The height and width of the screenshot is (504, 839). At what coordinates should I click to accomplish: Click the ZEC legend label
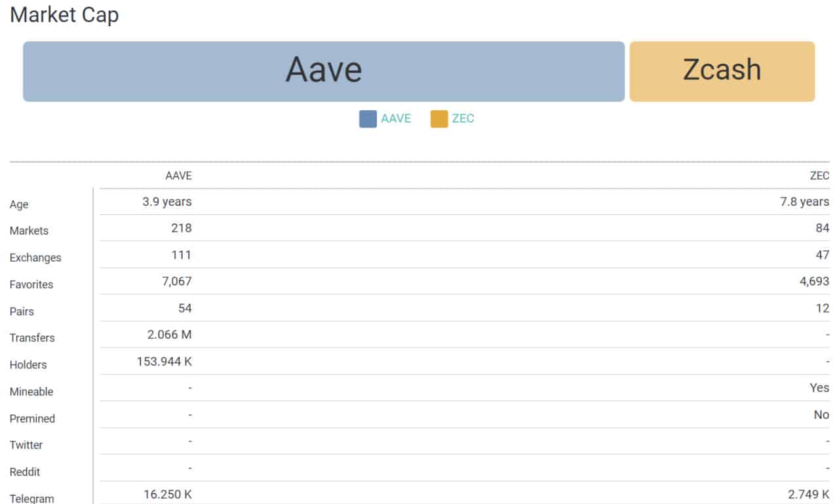tap(463, 119)
